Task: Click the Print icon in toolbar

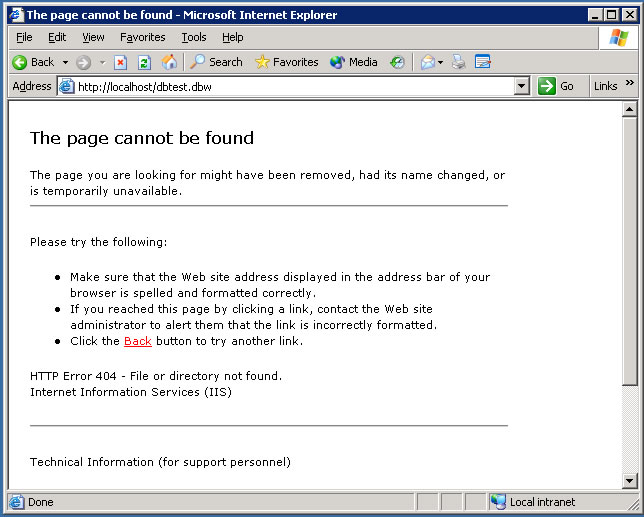Action: tap(458, 62)
